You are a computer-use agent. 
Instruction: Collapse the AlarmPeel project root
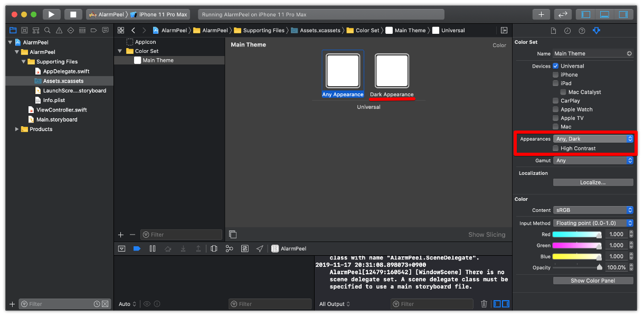(11, 42)
